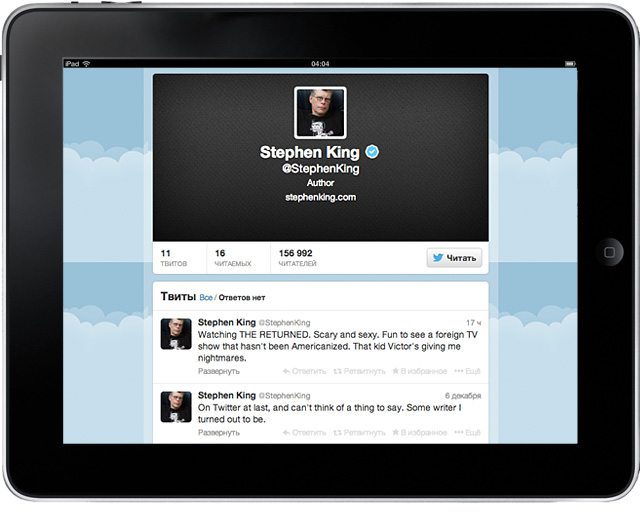Click the reply arrow on THE RETURNED tweet
The height and width of the screenshot is (517, 640).
point(286,371)
